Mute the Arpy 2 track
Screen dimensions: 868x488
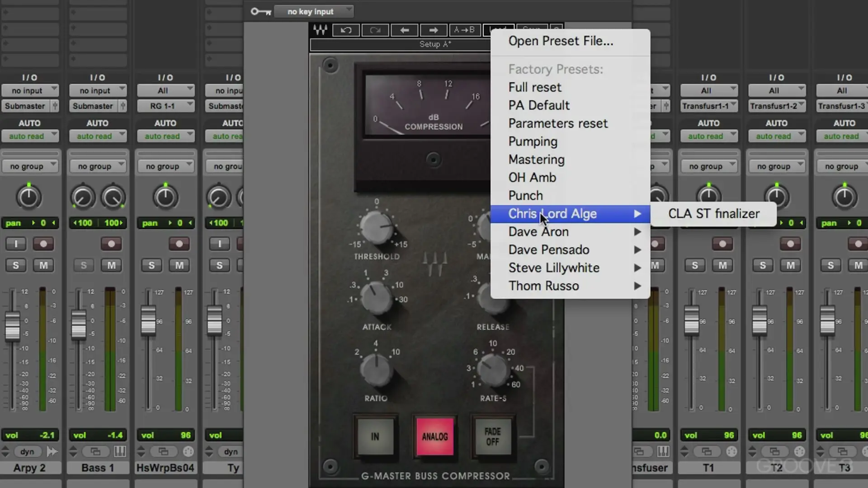tap(44, 265)
